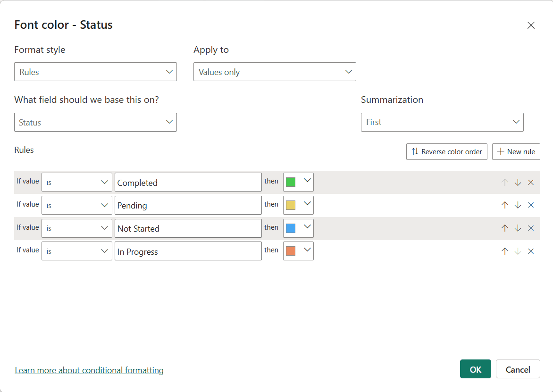Click the Reverse color order button
553x392 pixels.
point(447,151)
